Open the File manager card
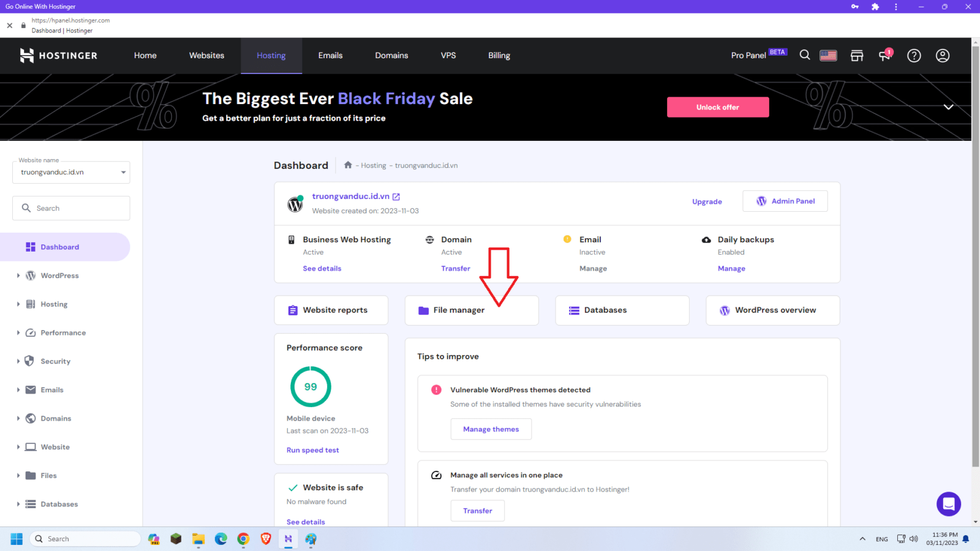980x551 pixels. [471, 310]
